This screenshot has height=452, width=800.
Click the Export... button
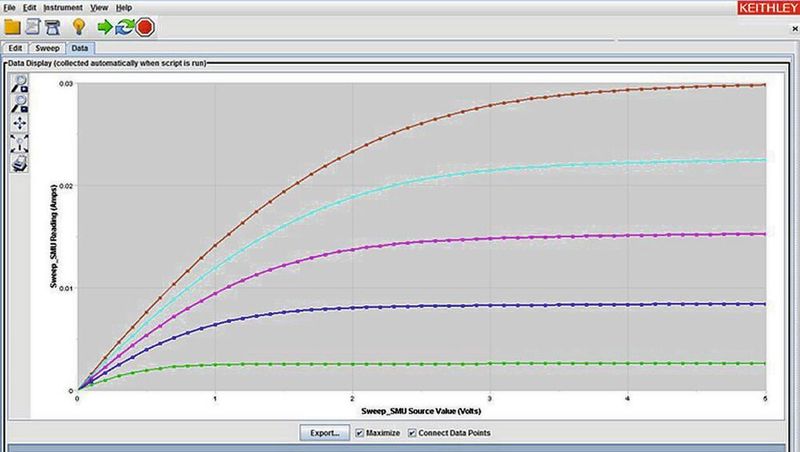click(324, 433)
